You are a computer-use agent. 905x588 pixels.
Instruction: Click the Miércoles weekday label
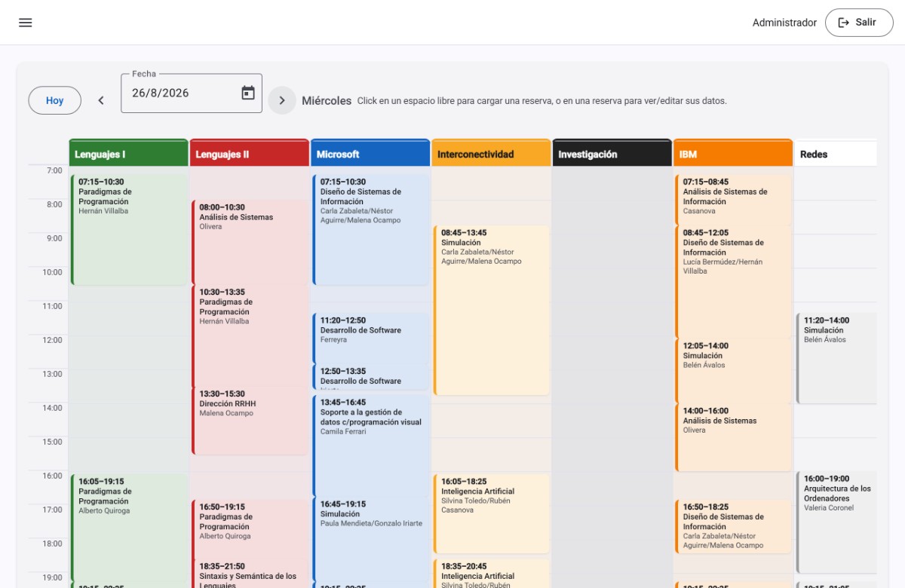(x=327, y=100)
